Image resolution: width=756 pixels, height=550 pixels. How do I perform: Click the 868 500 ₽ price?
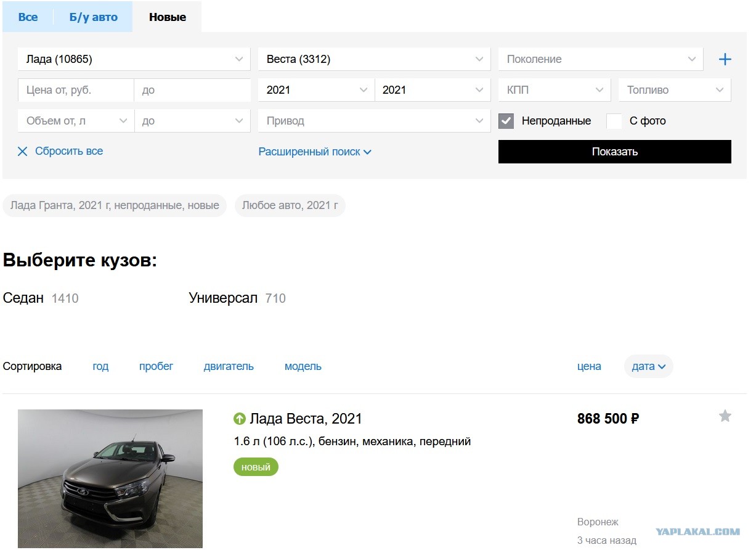pos(608,419)
